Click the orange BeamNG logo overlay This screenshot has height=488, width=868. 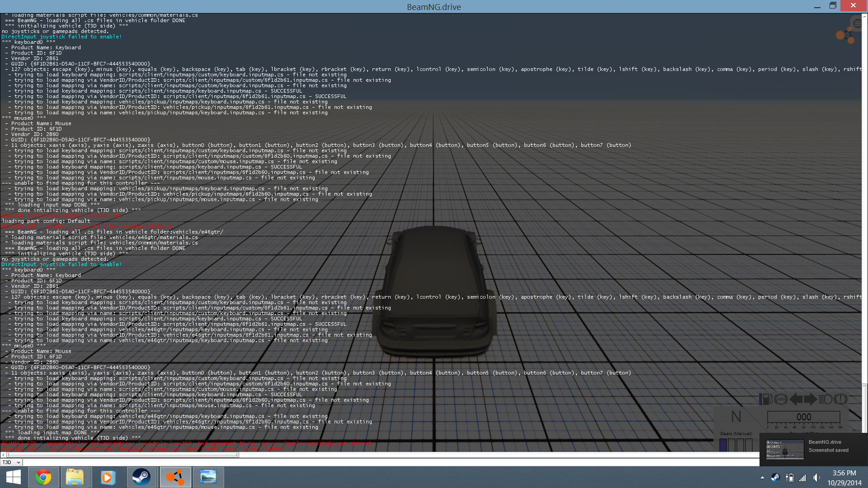tap(844, 35)
